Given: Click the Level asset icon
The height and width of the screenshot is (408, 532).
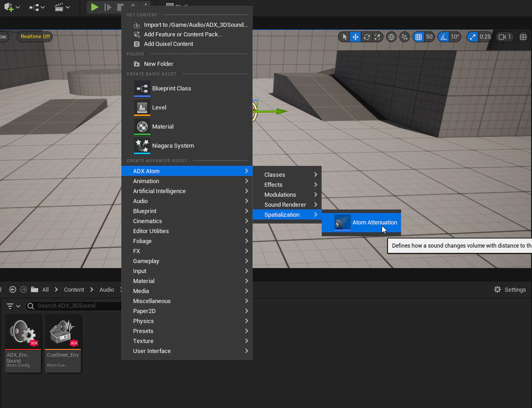Looking at the screenshot, I should click(142, 108).
